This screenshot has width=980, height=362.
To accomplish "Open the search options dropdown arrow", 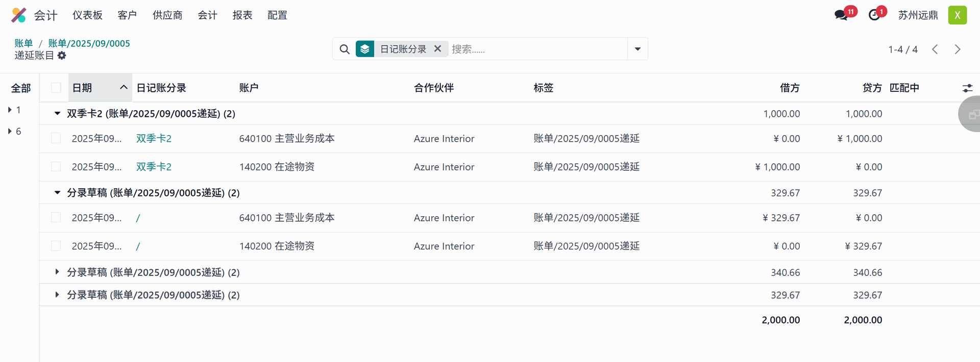I will point(638,49).
